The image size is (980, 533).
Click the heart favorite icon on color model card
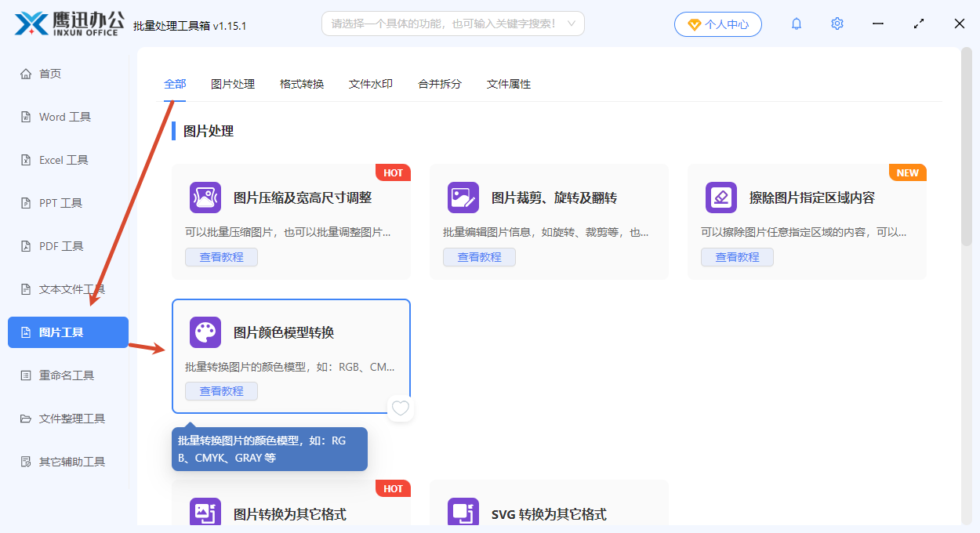[x=401, y=408]
